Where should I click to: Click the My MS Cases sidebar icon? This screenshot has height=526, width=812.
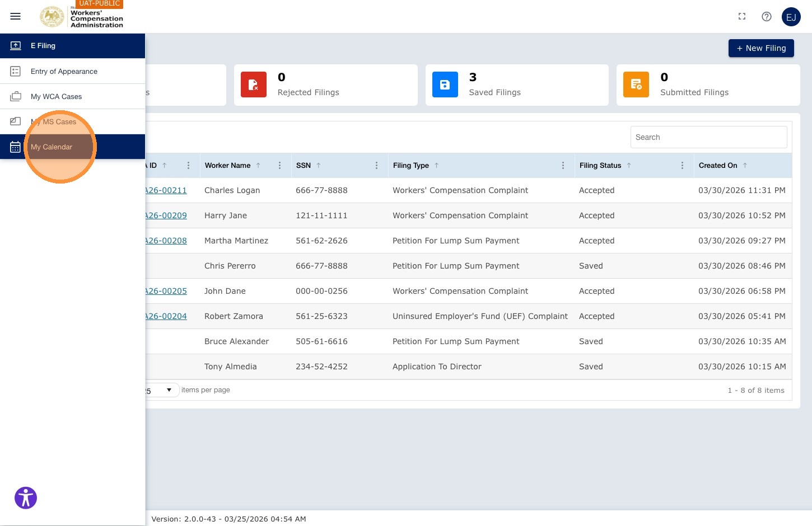point(16,121)
